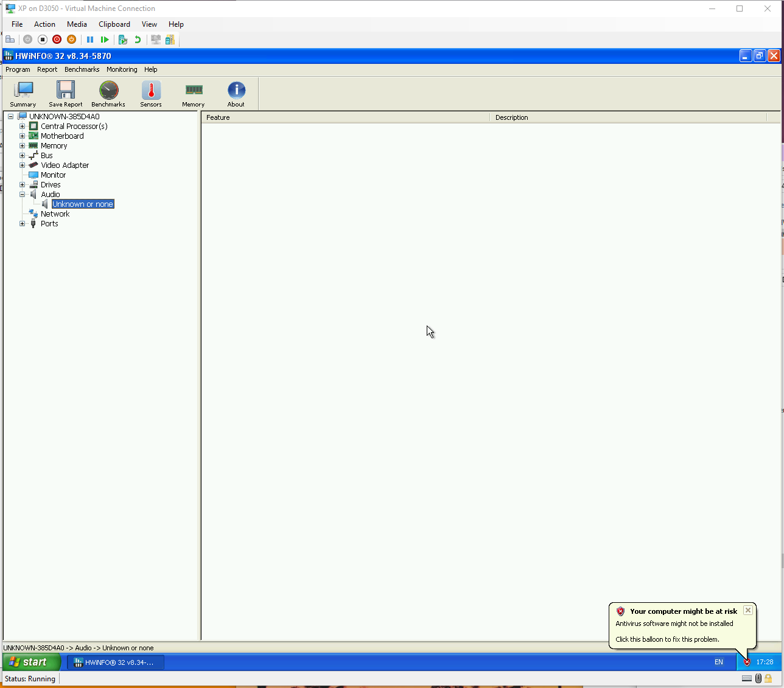
Task: Click the Share/USB devices toolbar icon
Action: tap(170, 40)
